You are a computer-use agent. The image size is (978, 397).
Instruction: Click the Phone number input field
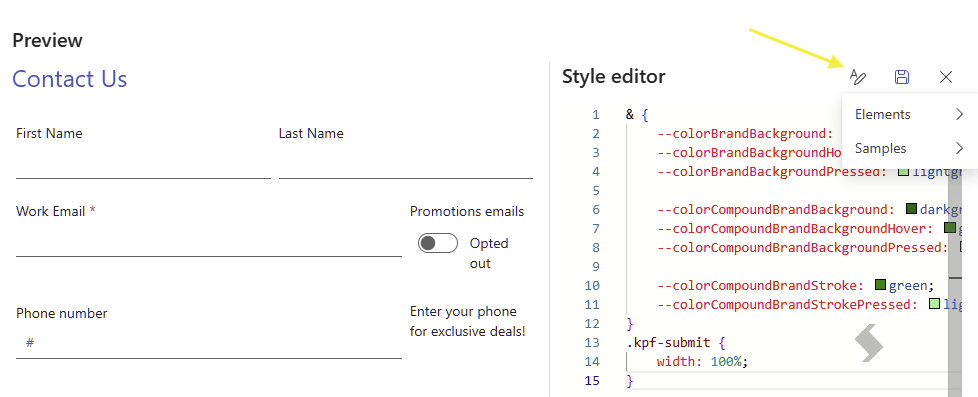click(x=209, y=343)
